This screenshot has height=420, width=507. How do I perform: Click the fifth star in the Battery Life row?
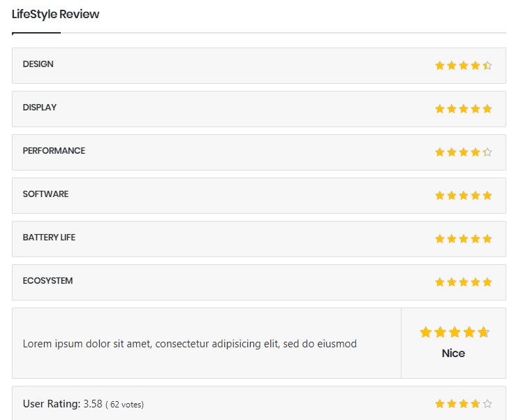(487, 239)
